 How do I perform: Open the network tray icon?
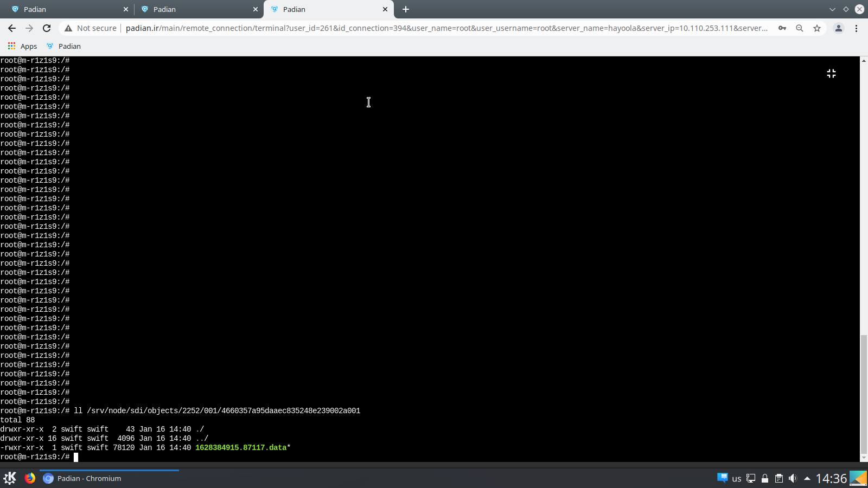click(x=751, y=478)
